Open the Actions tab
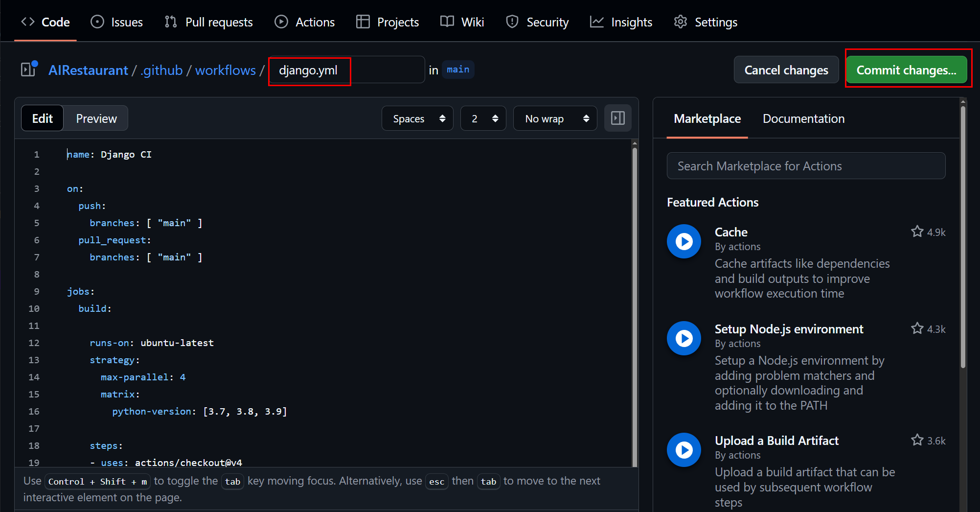 tap(305, 22)
